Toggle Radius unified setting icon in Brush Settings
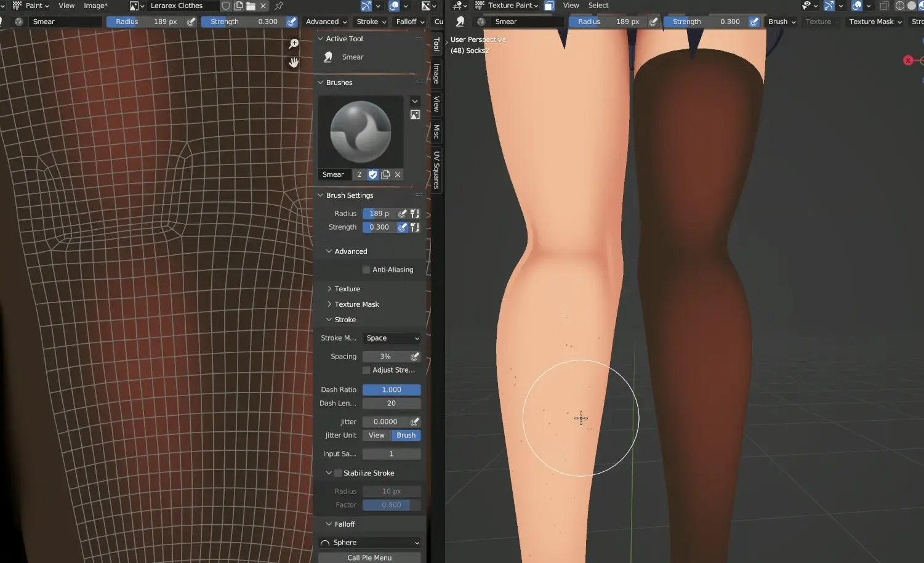The height and width of the screenshot is (563, 924). click(415, 214)
